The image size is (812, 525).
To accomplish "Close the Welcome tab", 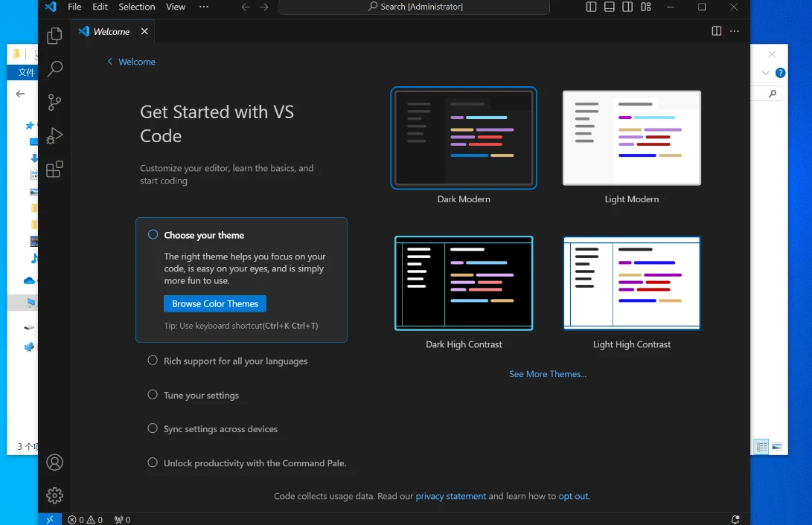I will tap(144, 31).
